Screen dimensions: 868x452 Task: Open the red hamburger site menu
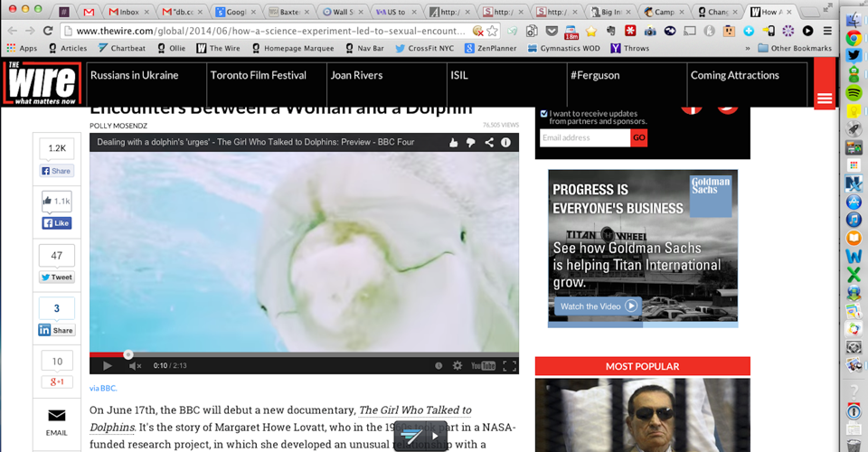pyautogui.click(x=825, y=99)
